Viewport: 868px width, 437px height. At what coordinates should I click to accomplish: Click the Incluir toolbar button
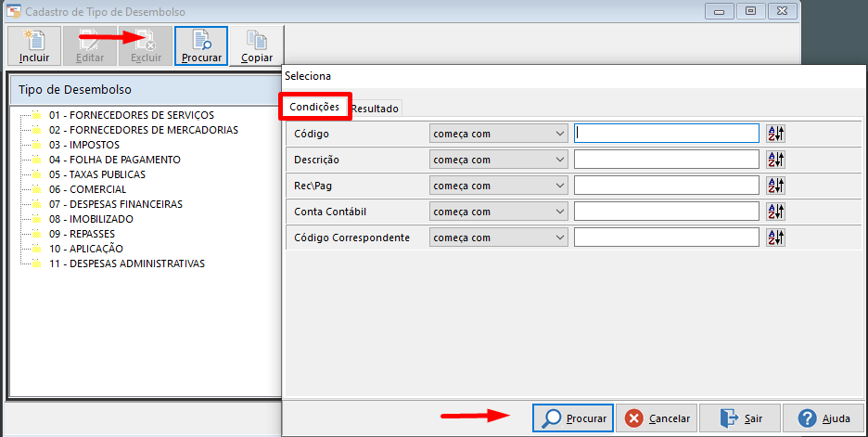coord(34,46)
